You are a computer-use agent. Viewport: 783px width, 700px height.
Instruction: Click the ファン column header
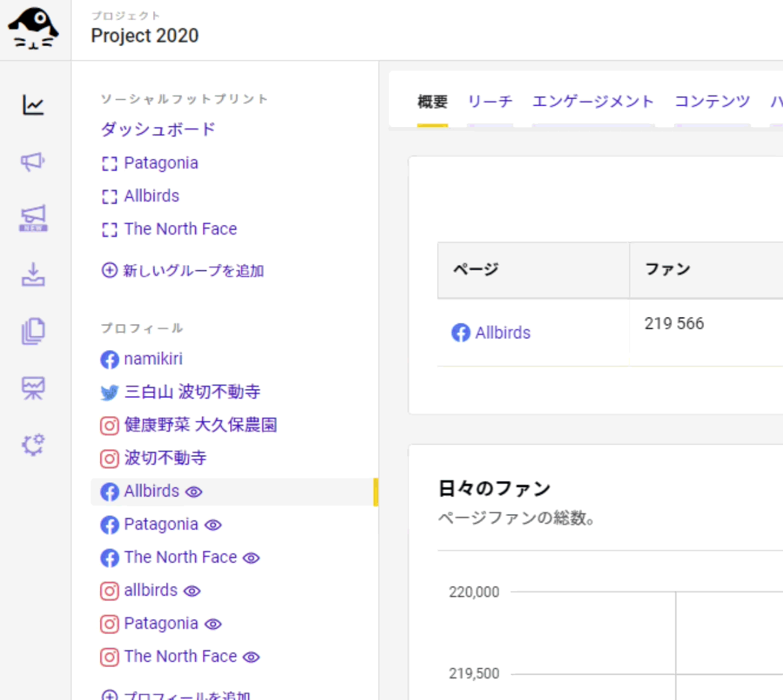point(668,270)
